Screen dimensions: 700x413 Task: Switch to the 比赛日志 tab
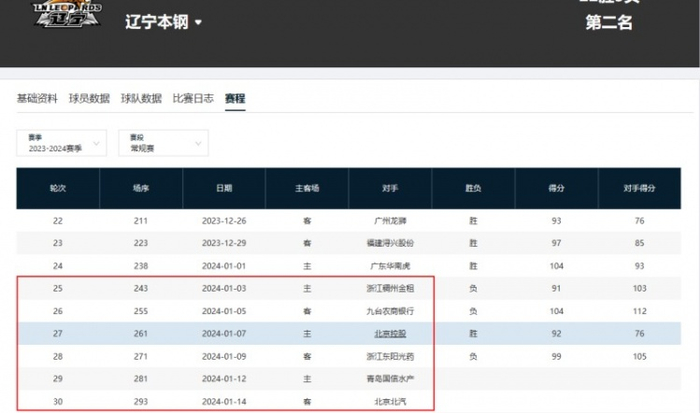[x=193, y=98]
